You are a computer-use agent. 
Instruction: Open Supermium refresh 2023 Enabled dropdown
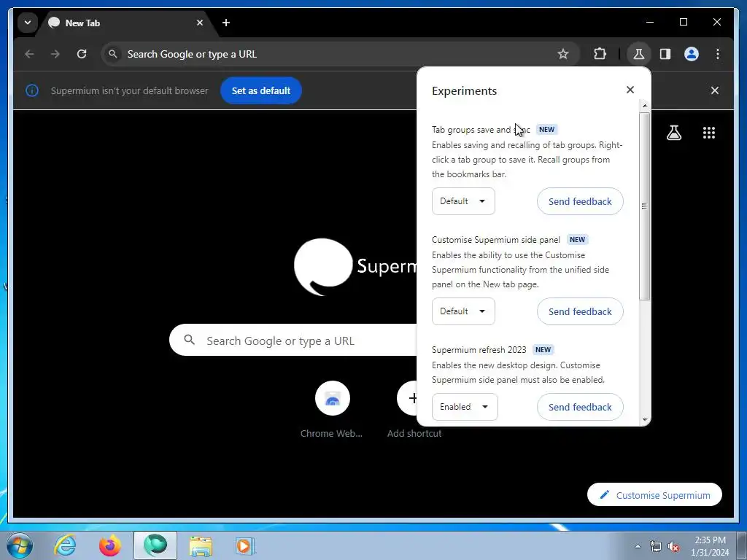(465, 407)
